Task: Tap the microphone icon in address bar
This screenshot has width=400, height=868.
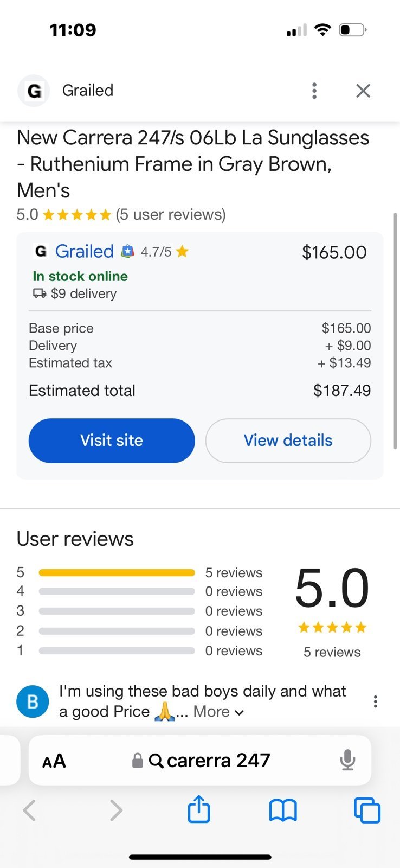Action: pyautogui.click(x=347, y=760)
